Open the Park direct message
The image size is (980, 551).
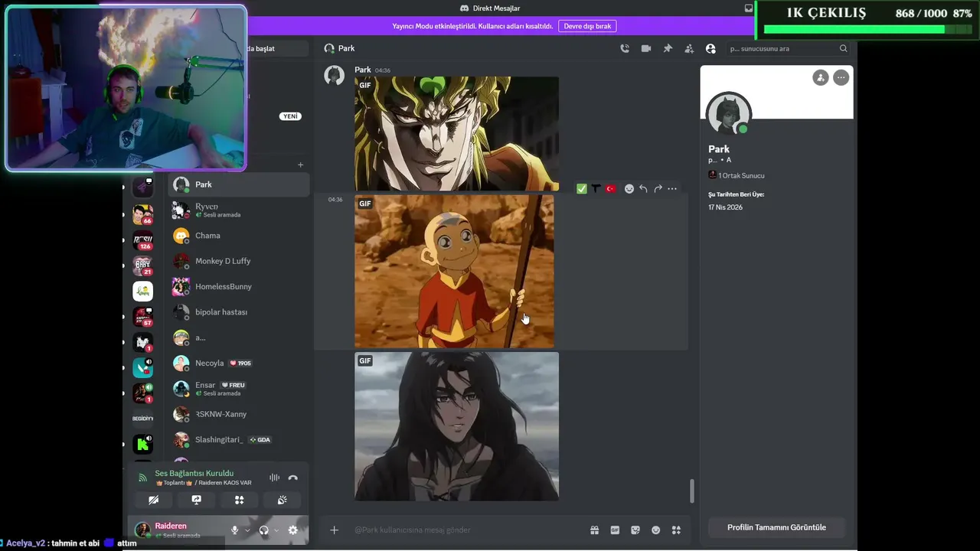coord(239,184)
